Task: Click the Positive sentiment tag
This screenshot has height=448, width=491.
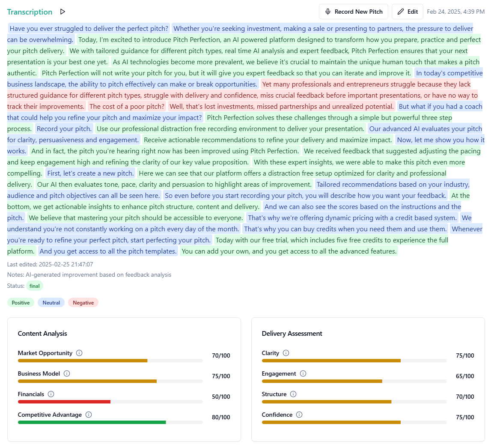Action: (21, 303)
